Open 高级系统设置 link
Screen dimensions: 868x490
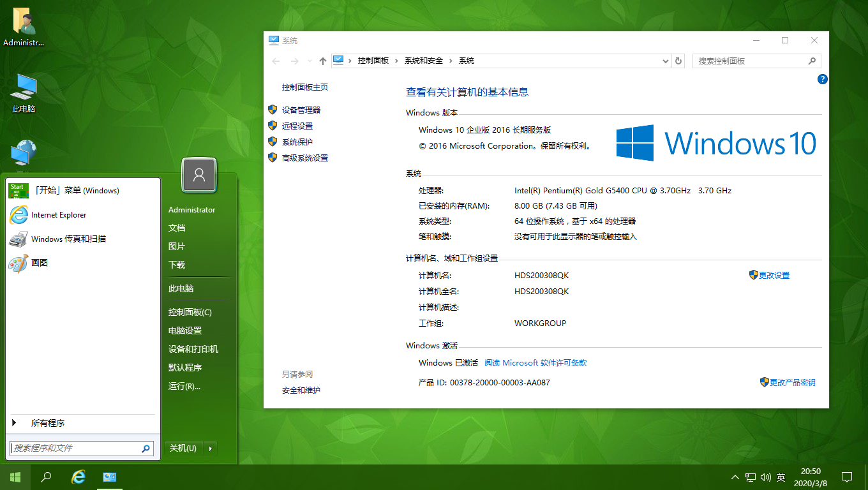[305, 158]
